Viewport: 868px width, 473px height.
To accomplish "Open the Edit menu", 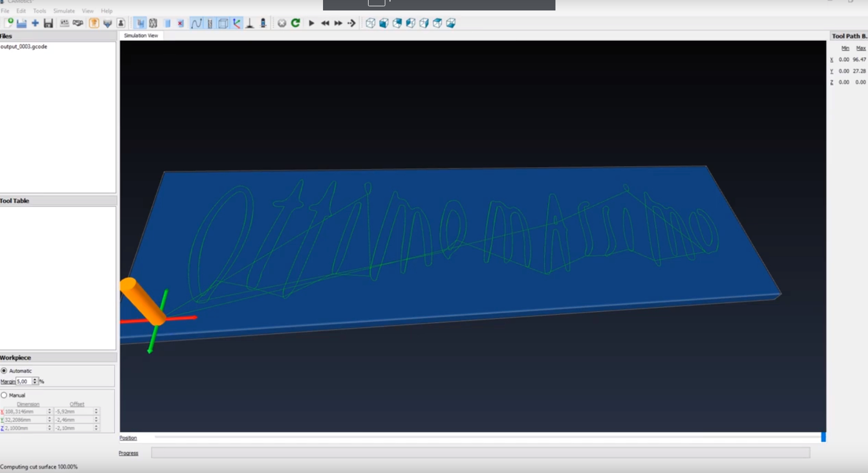I will 21,11.
